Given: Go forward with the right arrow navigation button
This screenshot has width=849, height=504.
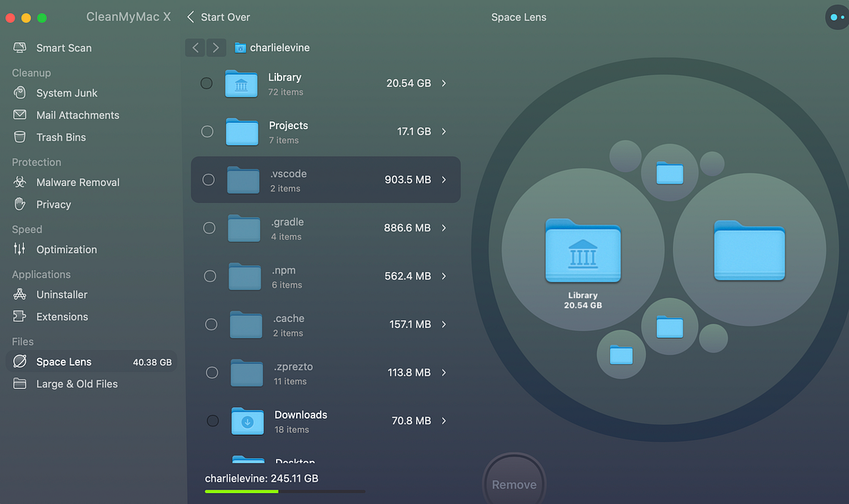Looking at the screenshot, I should click(215, 48).
